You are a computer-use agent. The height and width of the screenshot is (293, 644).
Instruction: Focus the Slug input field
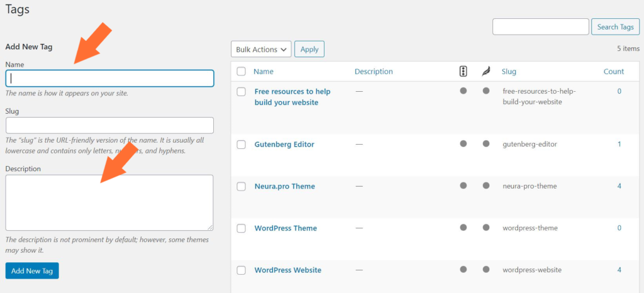pos(109,125)
